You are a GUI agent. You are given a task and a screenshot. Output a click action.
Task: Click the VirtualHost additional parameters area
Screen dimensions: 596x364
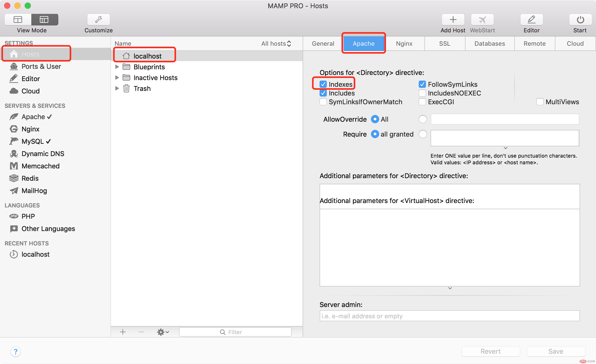[x=450, y=247]
